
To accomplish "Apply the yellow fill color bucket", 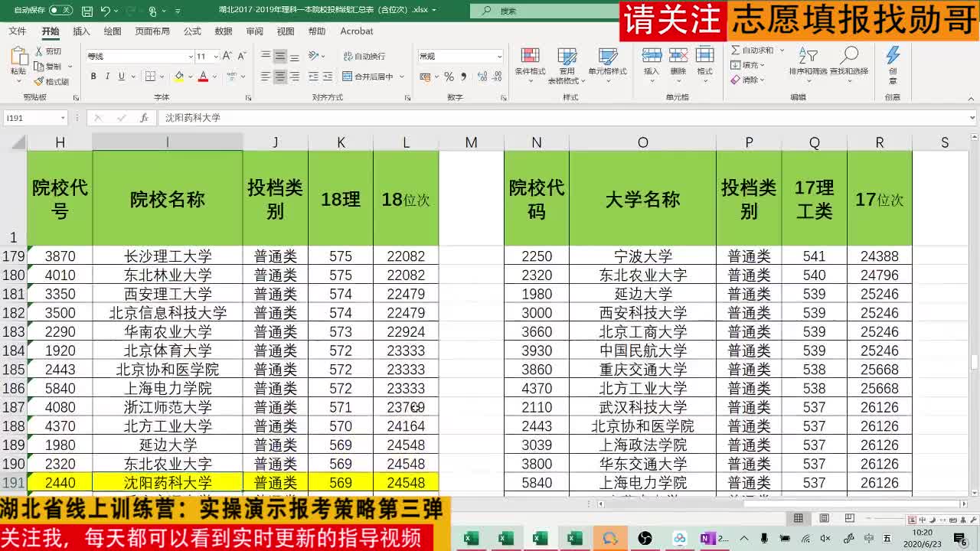I will 179,77.
